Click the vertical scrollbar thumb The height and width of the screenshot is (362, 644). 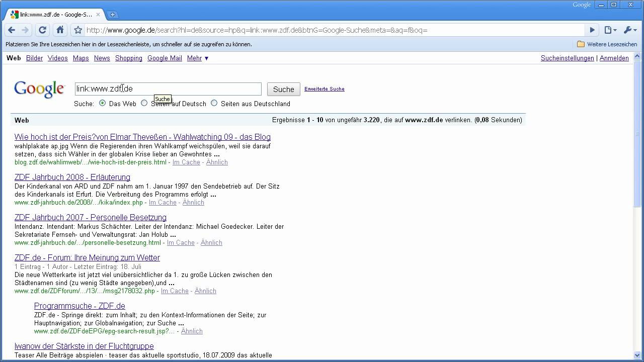point(637,133)
